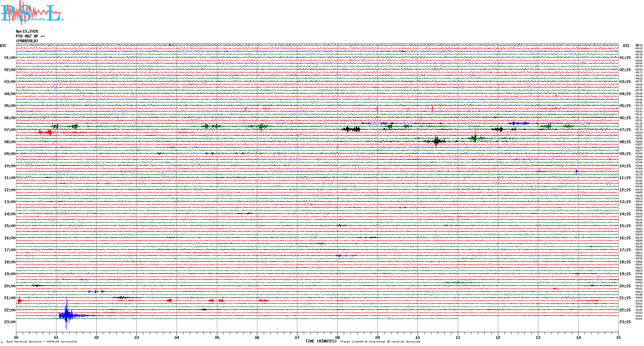Click the black waveform cluster near minute 08
The height and width of the screenshot is (346, 644).
click(x=351, y=129)
